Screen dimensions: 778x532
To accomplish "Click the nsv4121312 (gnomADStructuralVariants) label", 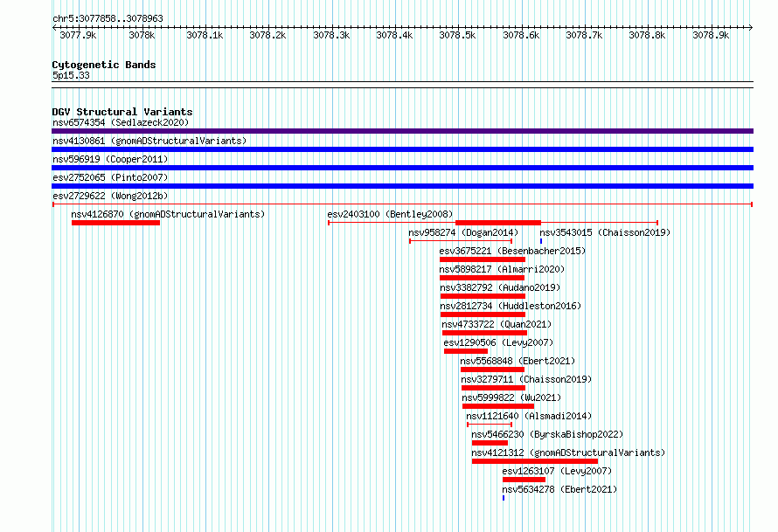I will pos(568,453).
